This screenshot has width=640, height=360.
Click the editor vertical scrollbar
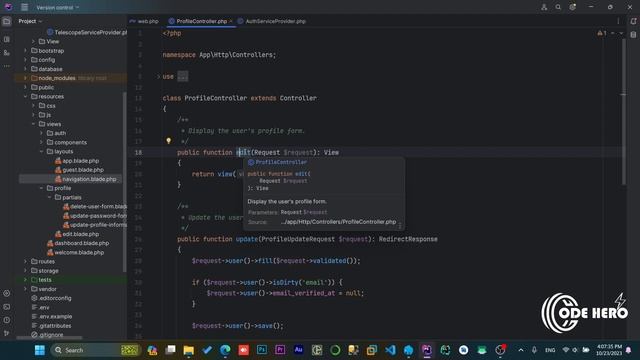624,112
